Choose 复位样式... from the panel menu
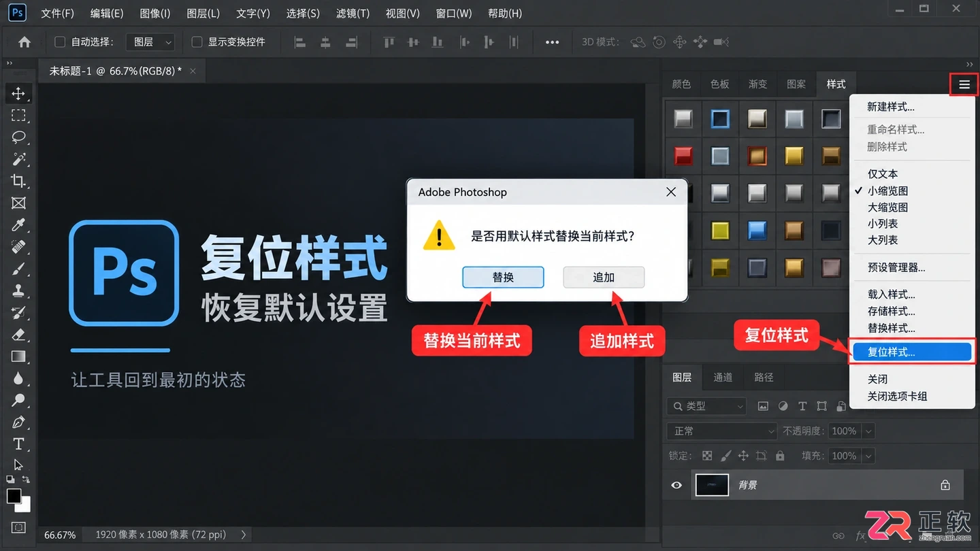980x551 pixels. tap(912, 352)
